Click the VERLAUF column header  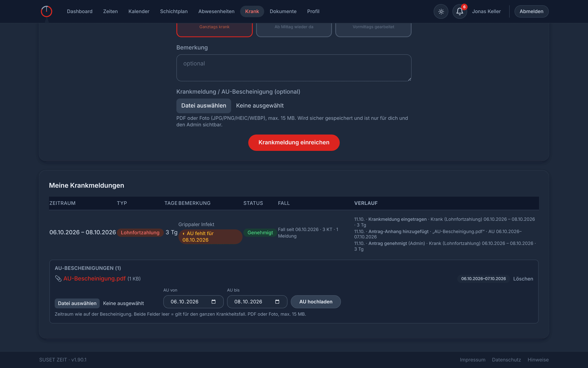click(366, 203)
